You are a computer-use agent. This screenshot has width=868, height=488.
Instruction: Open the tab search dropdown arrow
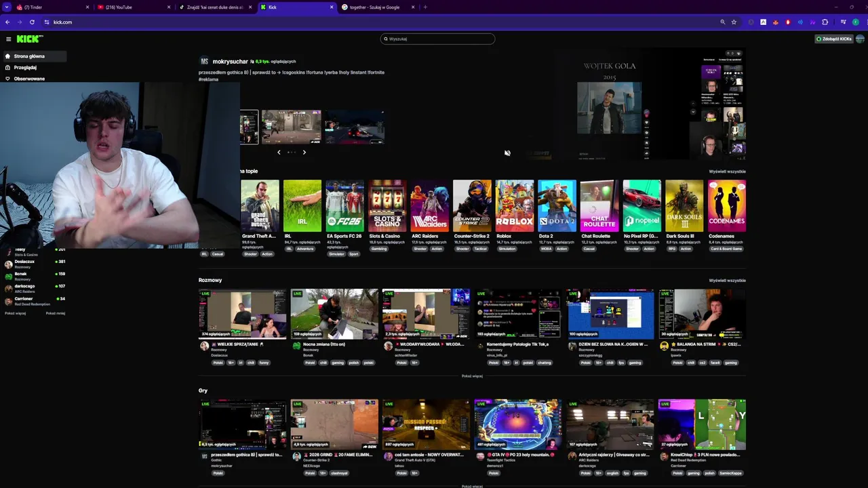point(6,7)
